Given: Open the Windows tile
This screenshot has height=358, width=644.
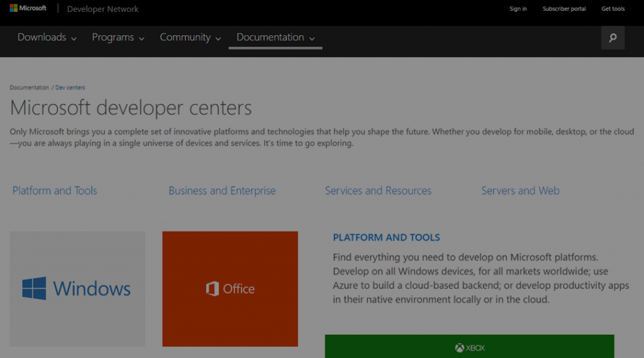Looking at the screenshot, I should point(77,289).
